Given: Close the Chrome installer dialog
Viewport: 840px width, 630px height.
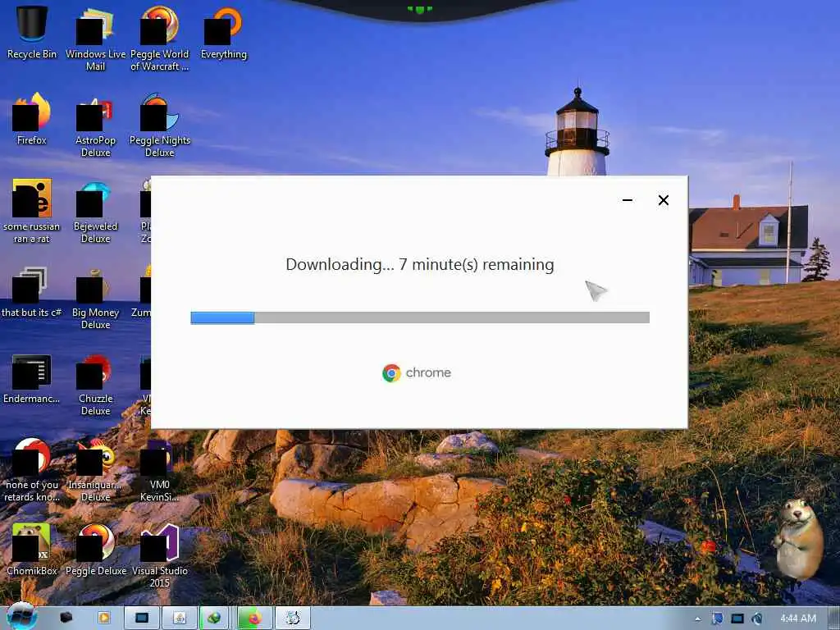Looking at the screenshot, I should pyautogui.click(x=663, y=200).
